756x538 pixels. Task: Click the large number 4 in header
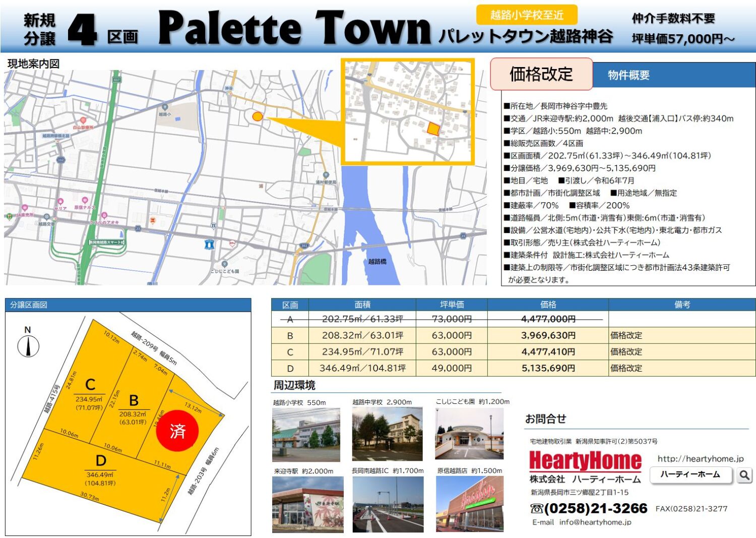[82, 30]
